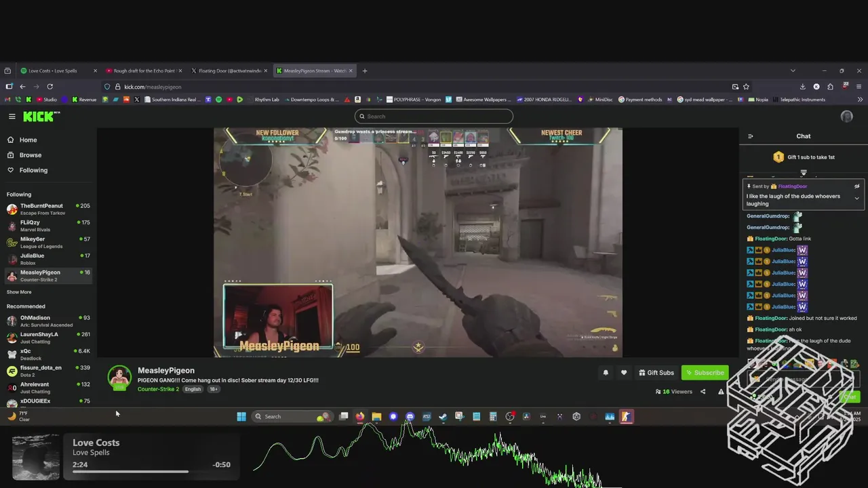Open xQc recommended channel
868x488 pixels.
48,354
